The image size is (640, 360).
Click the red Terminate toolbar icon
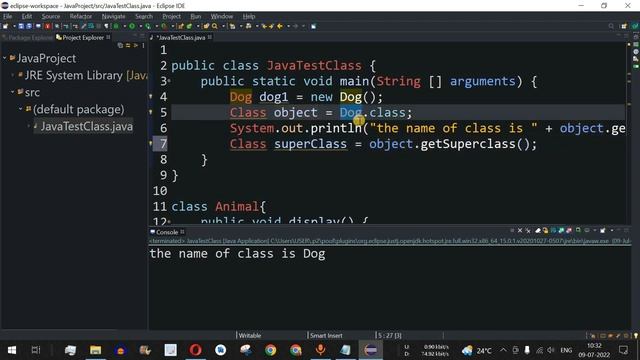tap(47, 26)
